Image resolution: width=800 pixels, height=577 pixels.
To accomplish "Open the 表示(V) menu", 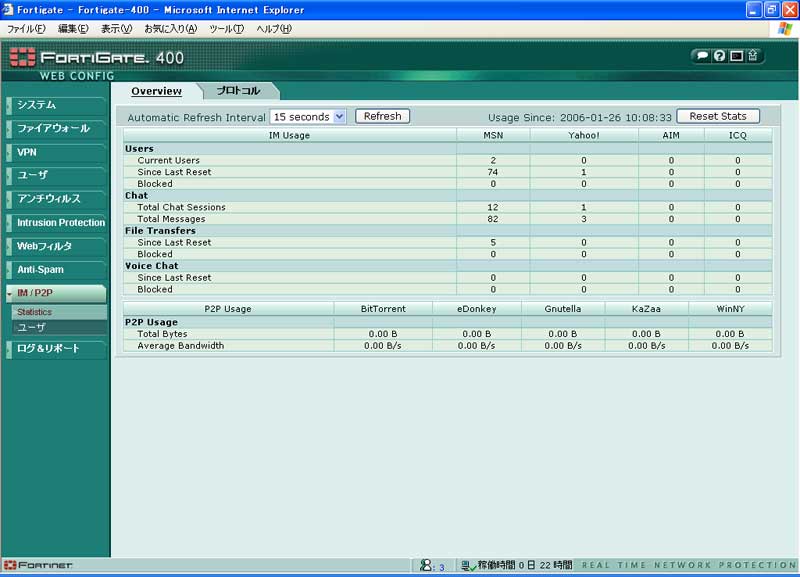I will (116, 29).
